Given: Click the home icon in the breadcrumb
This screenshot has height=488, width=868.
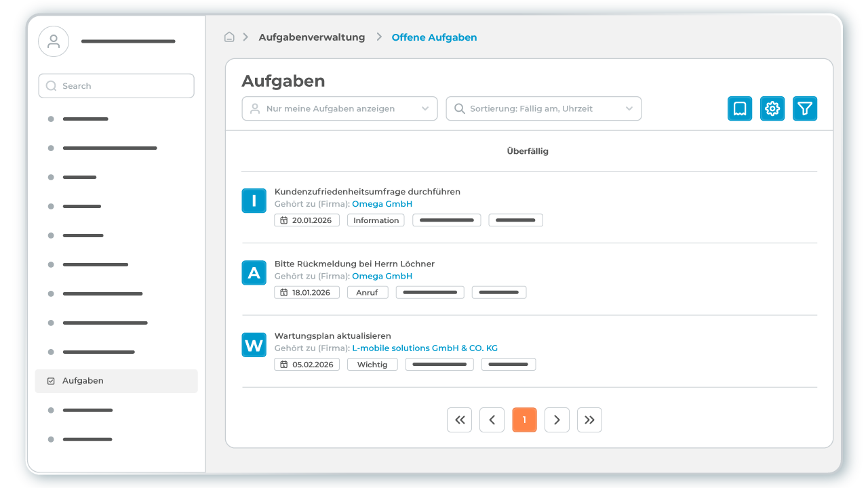Looking at the screenshot, I should [229, 37].
